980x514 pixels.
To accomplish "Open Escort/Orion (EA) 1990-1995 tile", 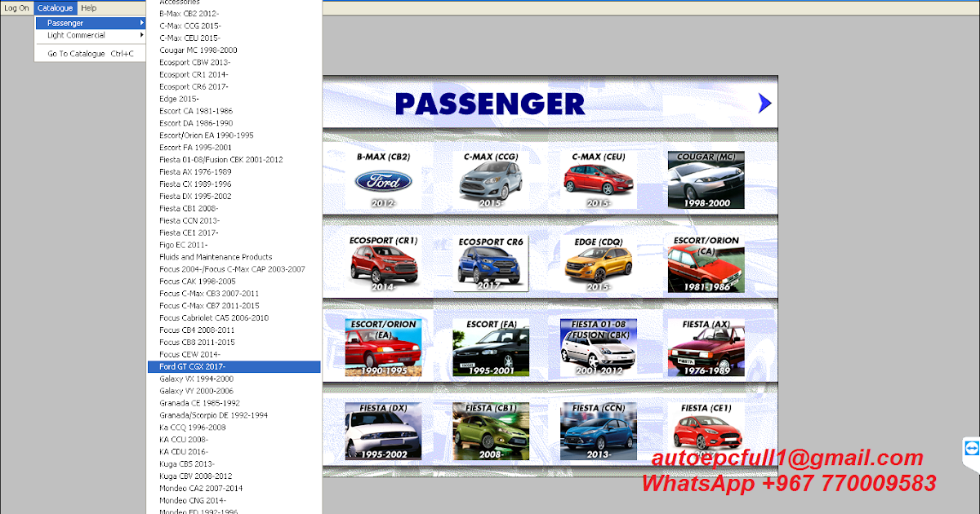I will coord(383,348).
